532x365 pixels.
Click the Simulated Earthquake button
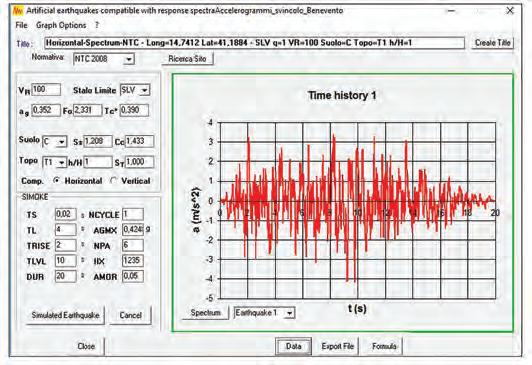pyautogui.click(x=65, y=315)
